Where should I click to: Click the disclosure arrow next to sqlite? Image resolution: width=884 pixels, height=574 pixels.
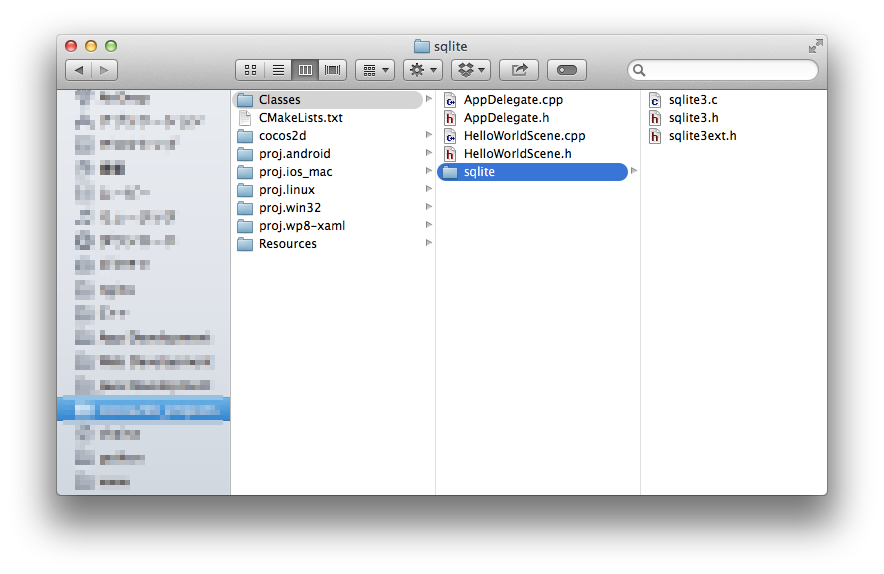(x=634, y=171)
